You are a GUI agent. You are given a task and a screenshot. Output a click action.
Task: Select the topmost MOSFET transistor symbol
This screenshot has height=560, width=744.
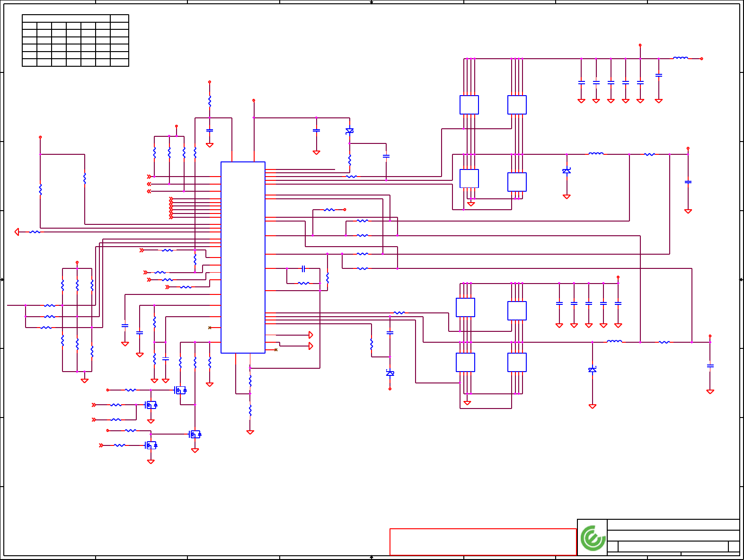(180, 390)
